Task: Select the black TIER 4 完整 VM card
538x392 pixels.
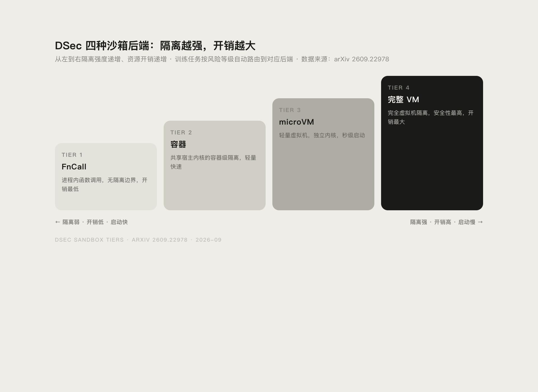Action: click(x=432, y=143)
